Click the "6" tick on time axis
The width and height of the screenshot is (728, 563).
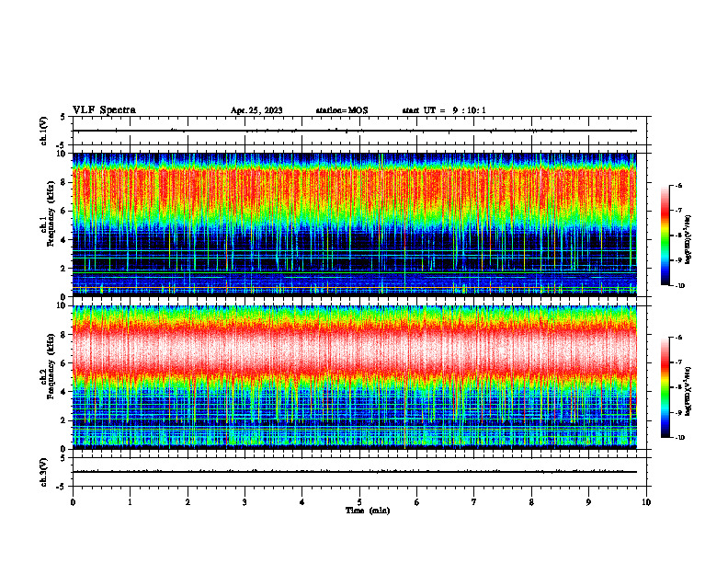click(417, 502)
